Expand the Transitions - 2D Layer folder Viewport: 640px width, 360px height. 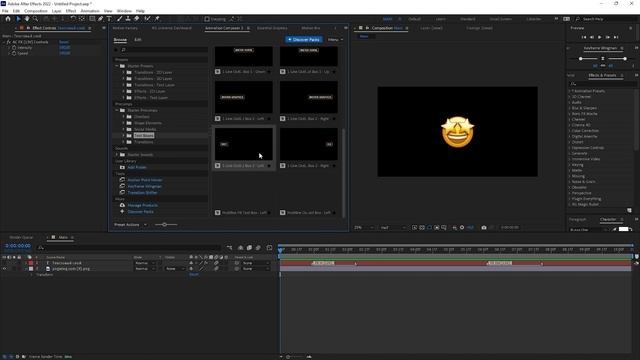coord(123,72)
